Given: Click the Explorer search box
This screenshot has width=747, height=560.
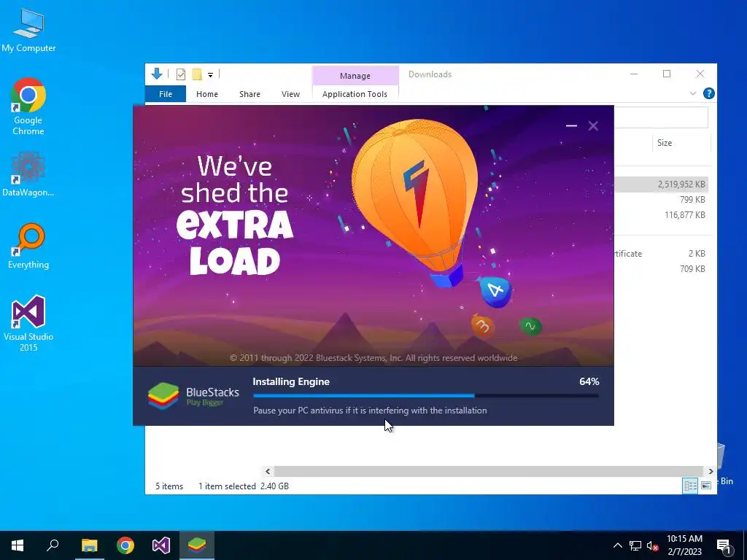Looking at the screenshot, I should [x=661, y=117].
